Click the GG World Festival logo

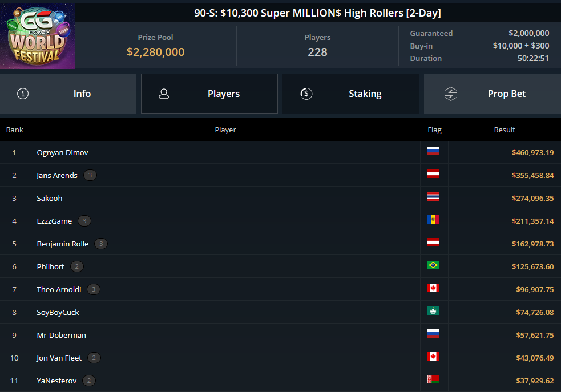tap(37, 36)
